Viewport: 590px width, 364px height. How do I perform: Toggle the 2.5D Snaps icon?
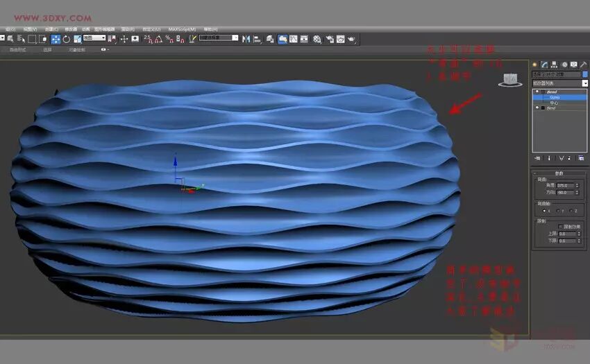coord(148,39)
